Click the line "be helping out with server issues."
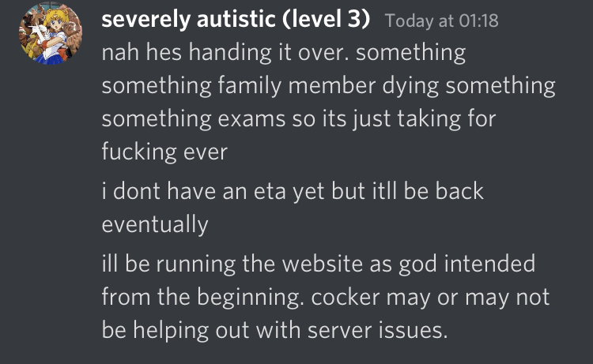Screen dimensions: 593x364 pyautogui.click(x=274, y=329)
